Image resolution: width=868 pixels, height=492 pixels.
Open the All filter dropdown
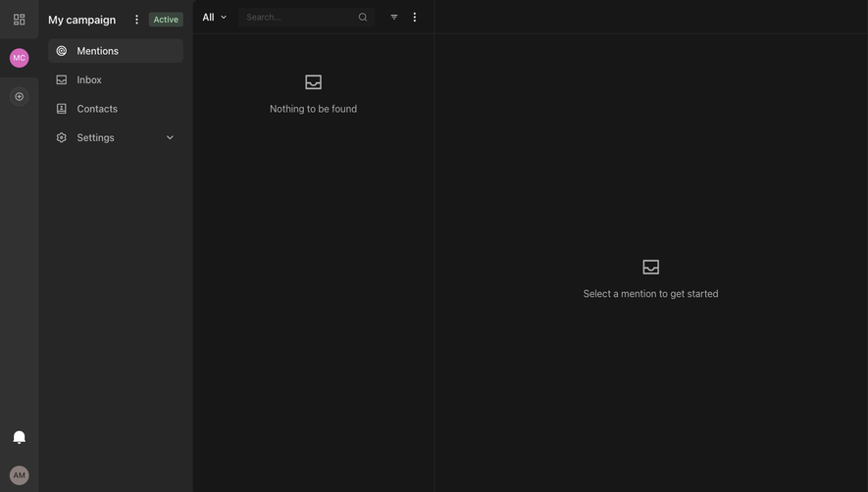[214, 18]
